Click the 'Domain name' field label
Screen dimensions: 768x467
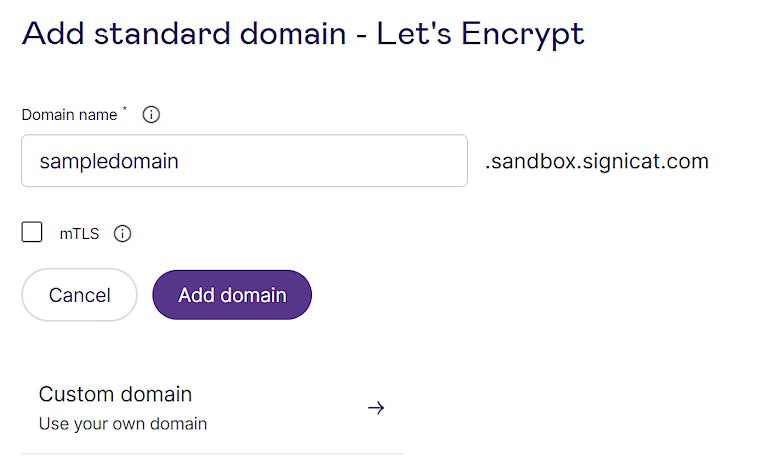point(69,114)
